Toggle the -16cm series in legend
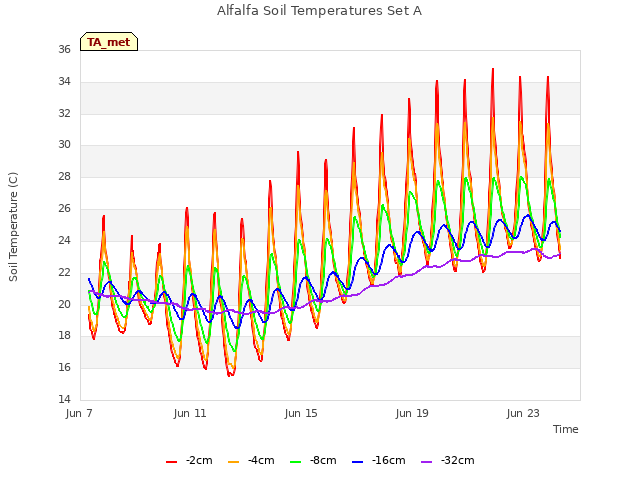This screenshot has height=480, width=640. click(378, 461)
